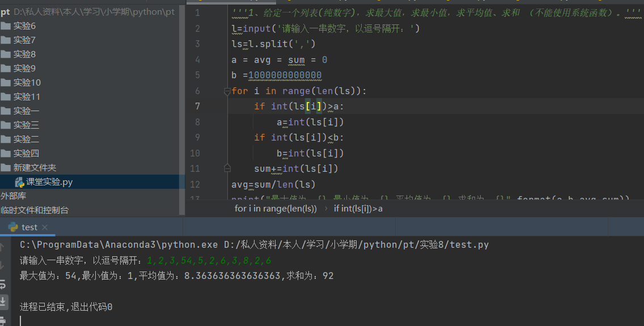
Task: Click b=int(ls[i]) on line 10
Action: [x=310, y=153]
